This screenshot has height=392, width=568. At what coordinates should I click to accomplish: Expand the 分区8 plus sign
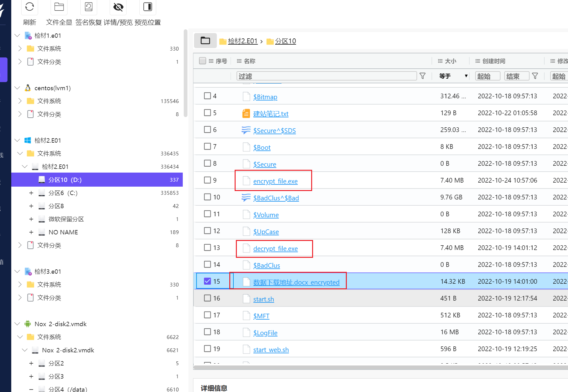click(31, 206)
